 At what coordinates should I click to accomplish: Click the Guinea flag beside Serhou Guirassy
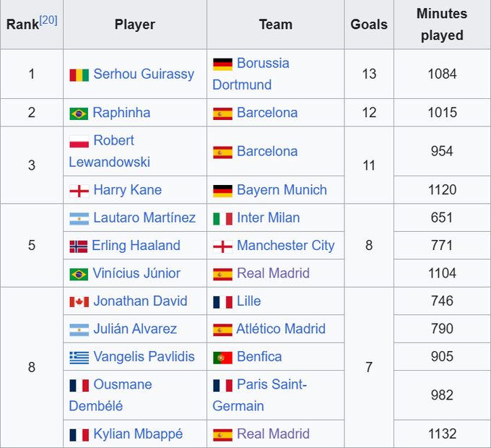coord(79,74)
